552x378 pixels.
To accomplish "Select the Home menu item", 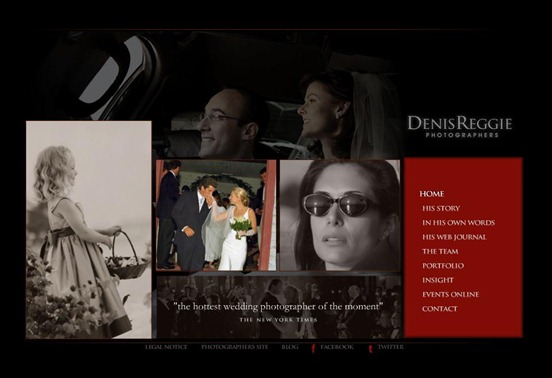I will (432, 194).
